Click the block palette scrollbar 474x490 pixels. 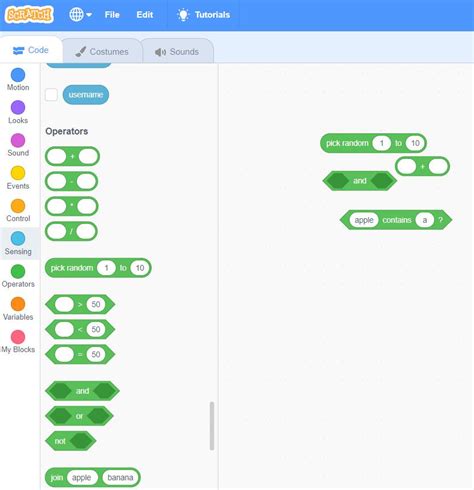[x=212, y=426]
